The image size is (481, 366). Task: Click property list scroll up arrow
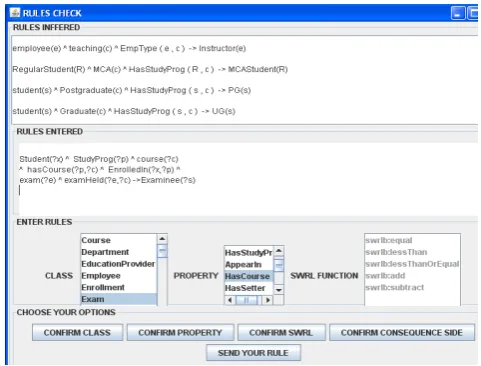(x=279, y=250)
